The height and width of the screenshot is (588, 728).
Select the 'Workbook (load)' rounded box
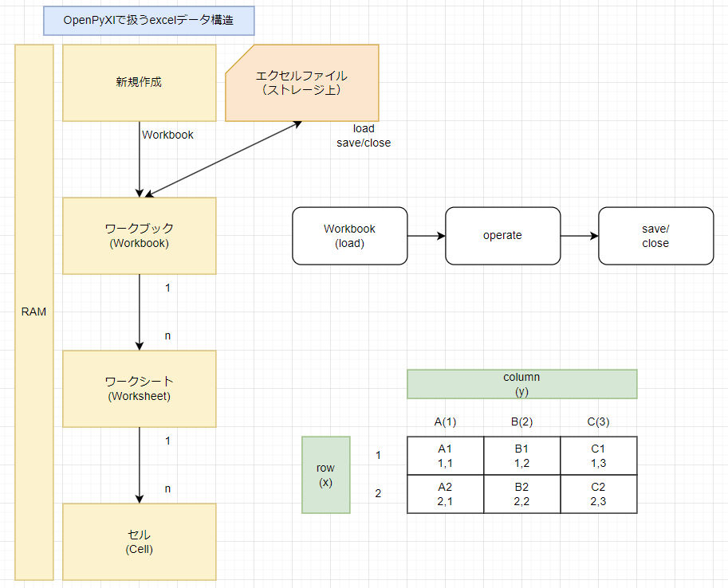coord(349,236)
